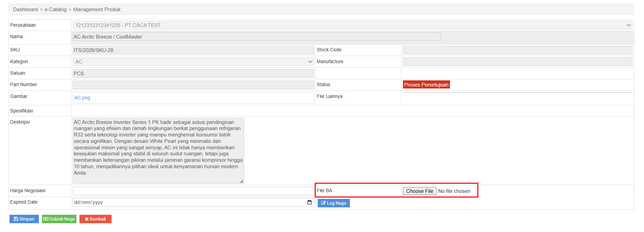Screen dimensions: 644x232
Task: Click the SKU text field
Action: tap(193, 50)
